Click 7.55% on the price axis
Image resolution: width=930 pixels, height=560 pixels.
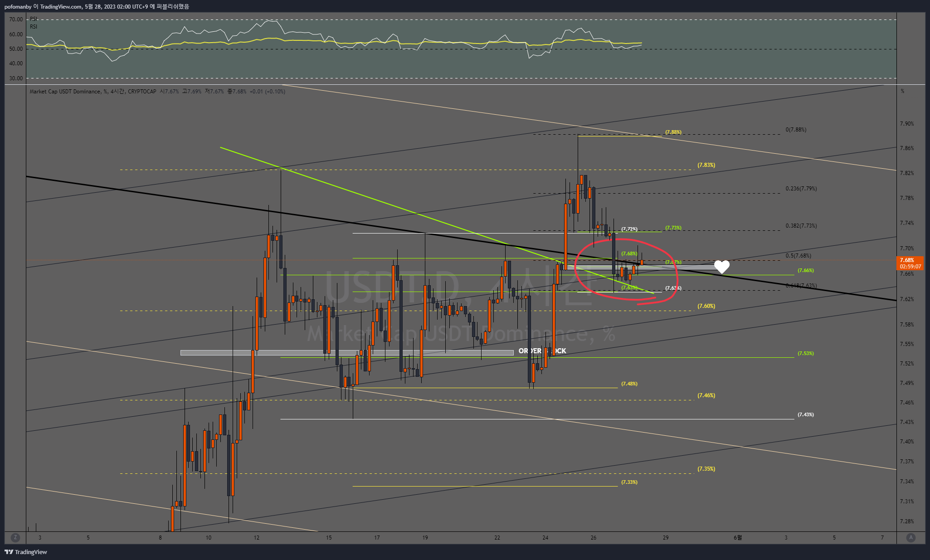[x=907, y=344]
